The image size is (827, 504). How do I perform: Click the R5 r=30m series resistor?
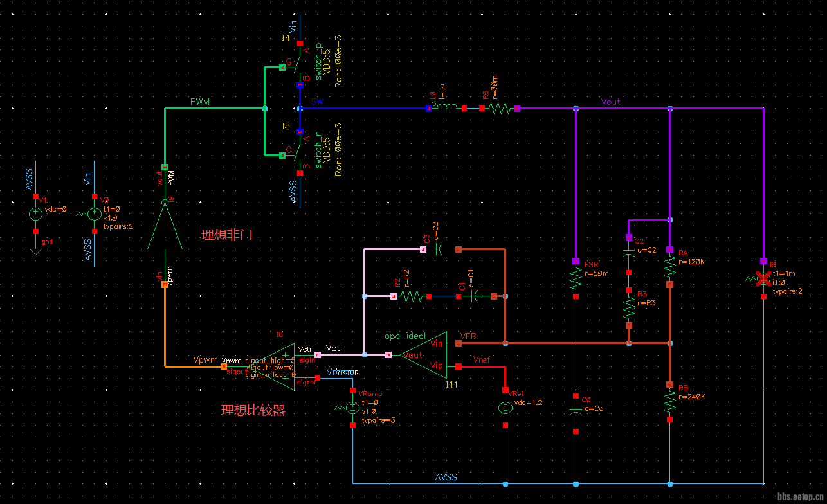click(x=499, y=109)
